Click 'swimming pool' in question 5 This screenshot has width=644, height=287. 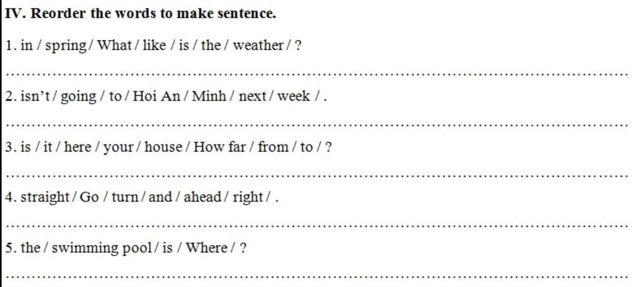pyautogui.click(x=101, y=249)
